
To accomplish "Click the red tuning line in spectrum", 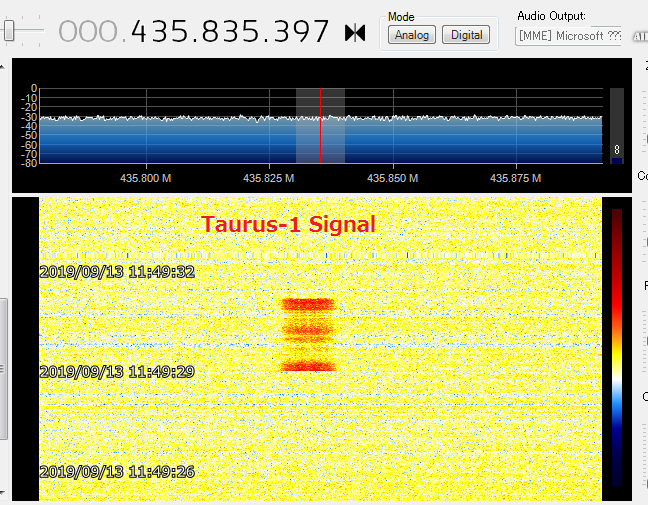I will coord(320,125).
